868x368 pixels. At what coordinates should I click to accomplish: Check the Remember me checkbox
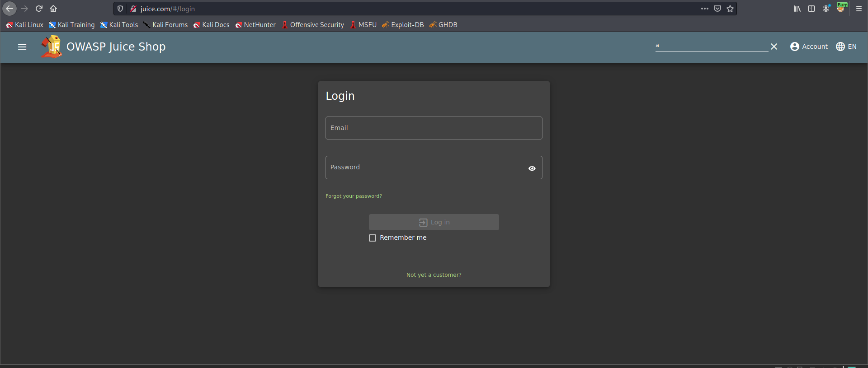click(x=373, y=238)
